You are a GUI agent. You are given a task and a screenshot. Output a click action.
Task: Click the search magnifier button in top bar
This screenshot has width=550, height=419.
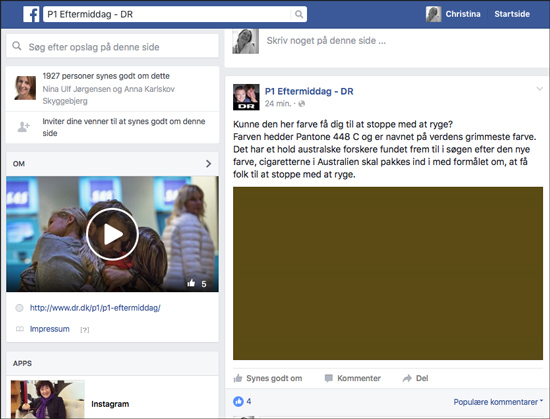tap(299, 14)
